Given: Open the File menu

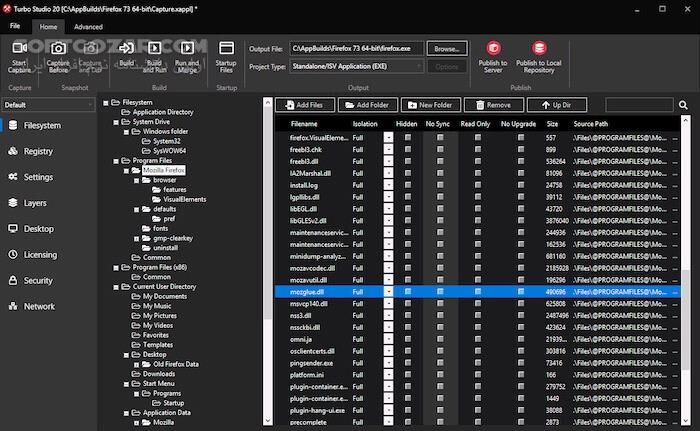Looking at the screenshot, I should coord(16,27).
